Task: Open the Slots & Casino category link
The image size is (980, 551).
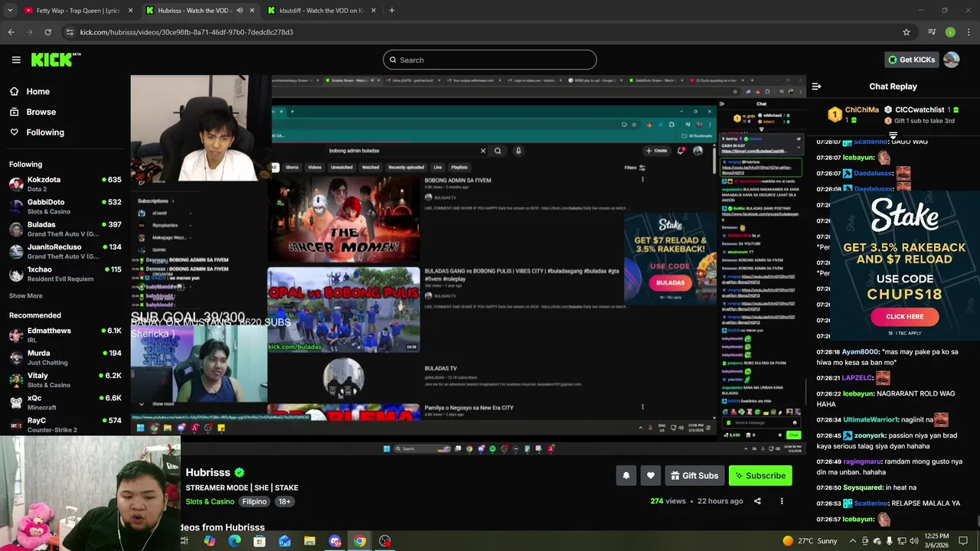Action: pyautogui.click(x=210, y=501)
